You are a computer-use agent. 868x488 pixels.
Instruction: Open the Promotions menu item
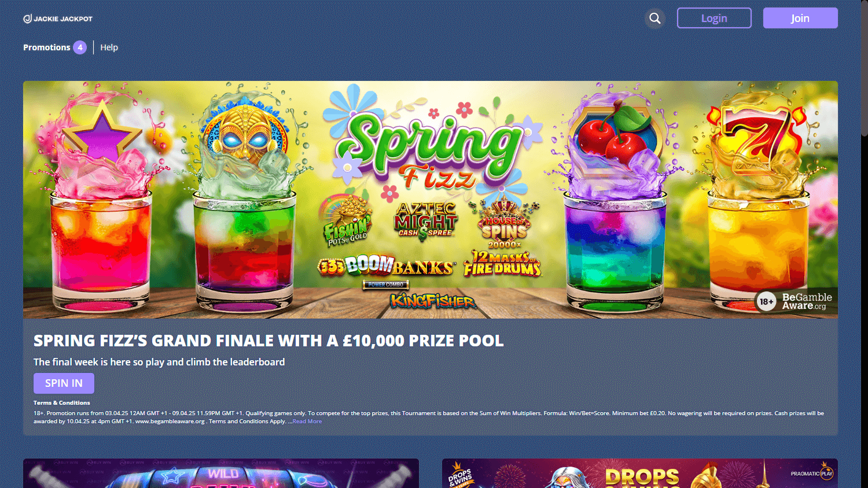[47, 47]
